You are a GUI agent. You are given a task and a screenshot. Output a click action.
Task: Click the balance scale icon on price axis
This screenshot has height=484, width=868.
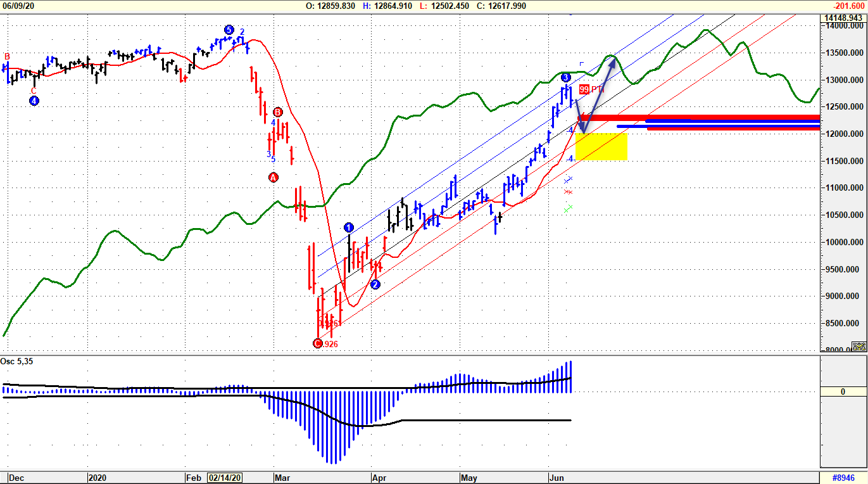tap(859, 347)
